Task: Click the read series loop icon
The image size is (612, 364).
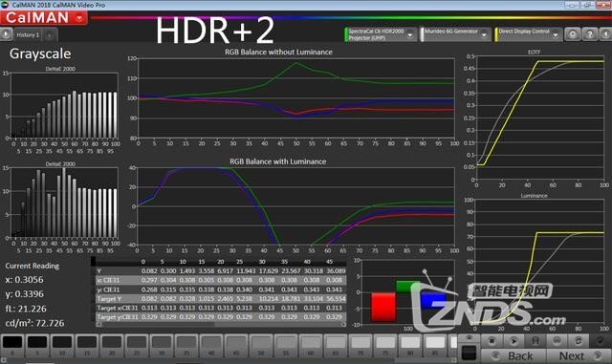Action: [535, 340]
